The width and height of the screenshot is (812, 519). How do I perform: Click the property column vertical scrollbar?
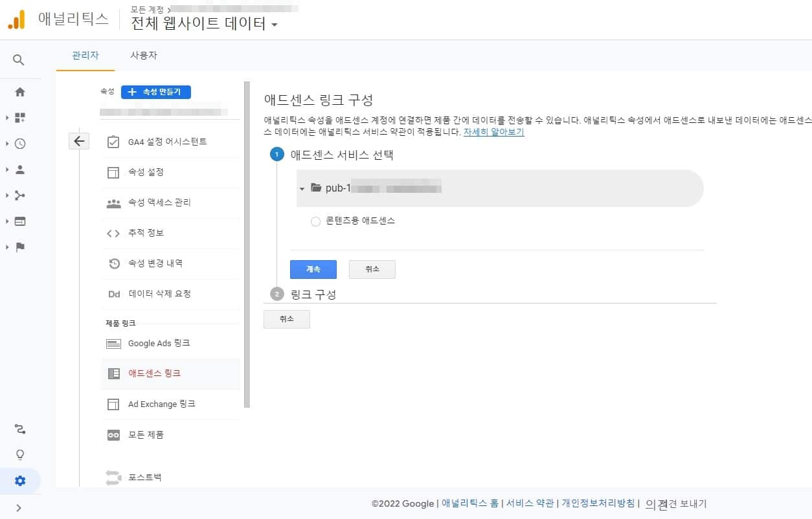click(247, 245)
